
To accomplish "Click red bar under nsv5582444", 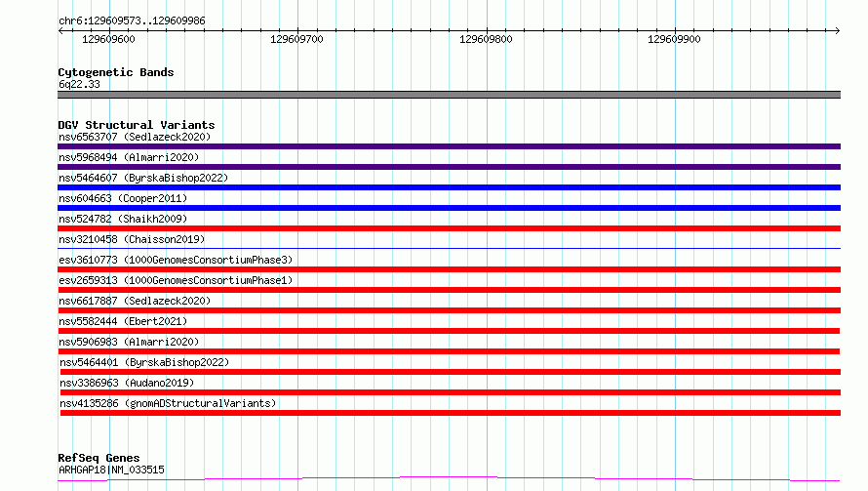I will 449,331.
